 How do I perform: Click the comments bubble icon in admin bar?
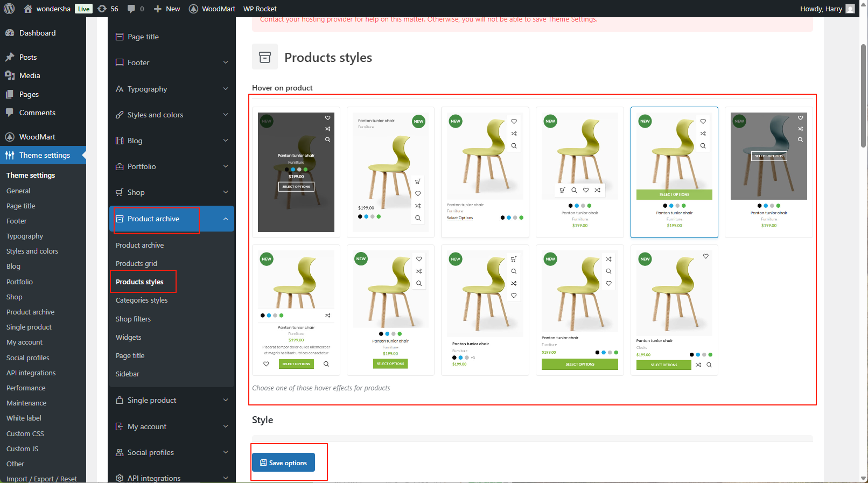[131, 9]
